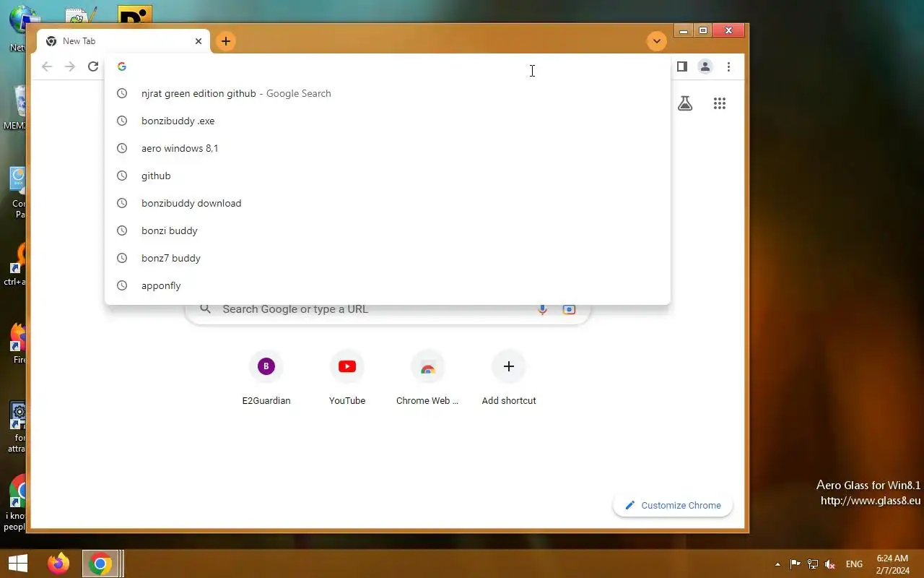Open the YouTube shortcut

click(x=347, y=379)
